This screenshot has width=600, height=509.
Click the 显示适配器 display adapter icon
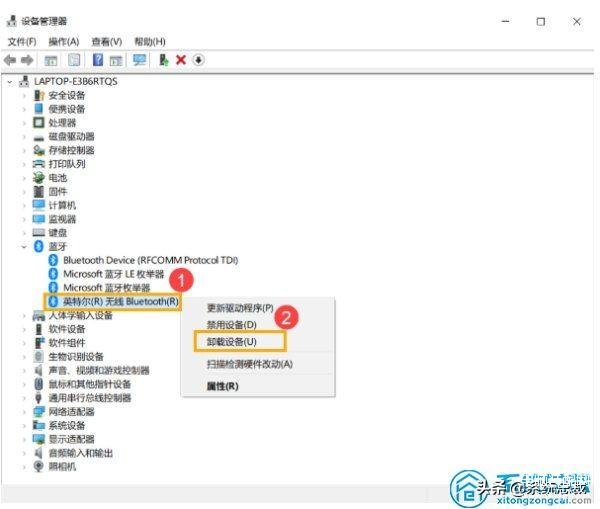pyautogui.click(x=39, y=439)
